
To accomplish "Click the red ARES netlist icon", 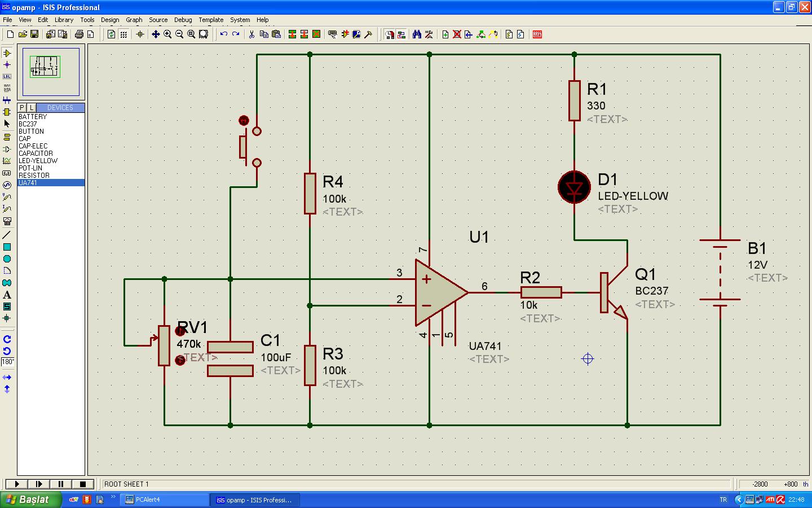I will [537, 34].
